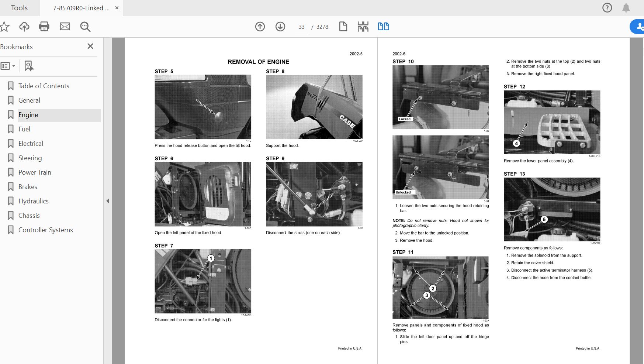Click the text 'Support the hood.'
This screenshot has height=364, width=644.
283,145
